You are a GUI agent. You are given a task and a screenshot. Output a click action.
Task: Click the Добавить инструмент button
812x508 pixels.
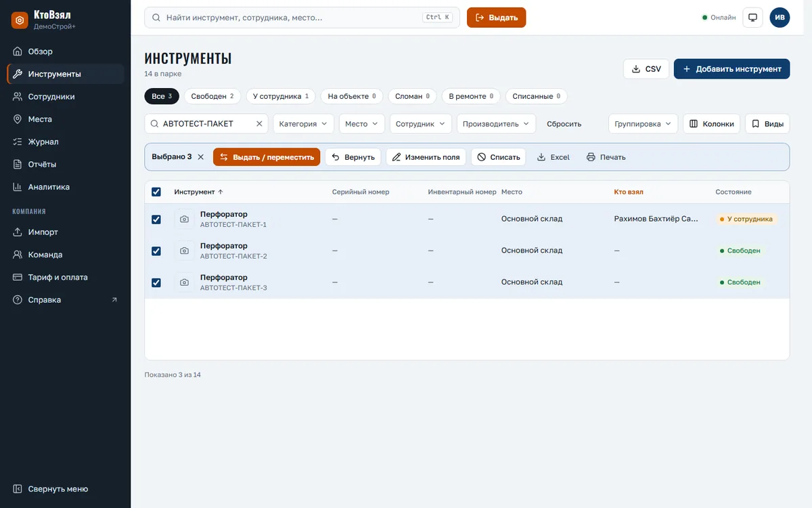click(x=732, y=69)
